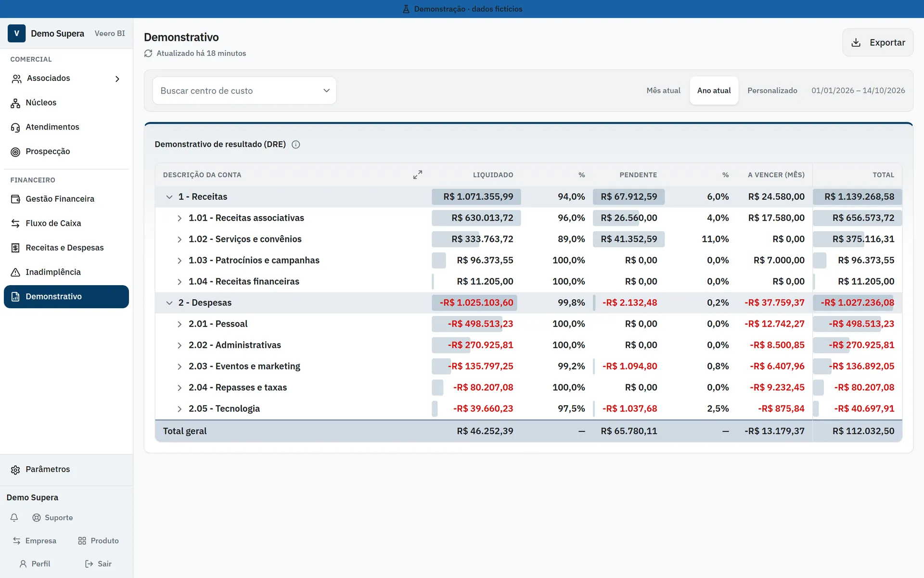Click the Sair logout link
924x578 pixels.
(98, 564)
